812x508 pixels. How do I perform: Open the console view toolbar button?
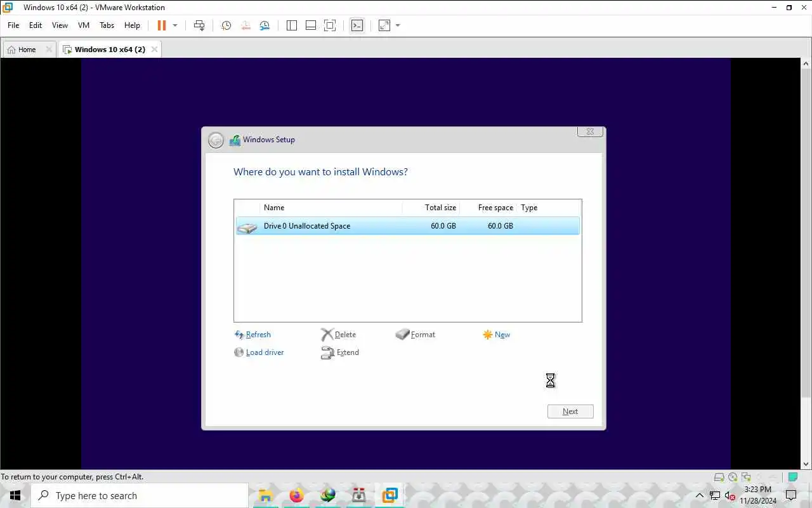357,25
